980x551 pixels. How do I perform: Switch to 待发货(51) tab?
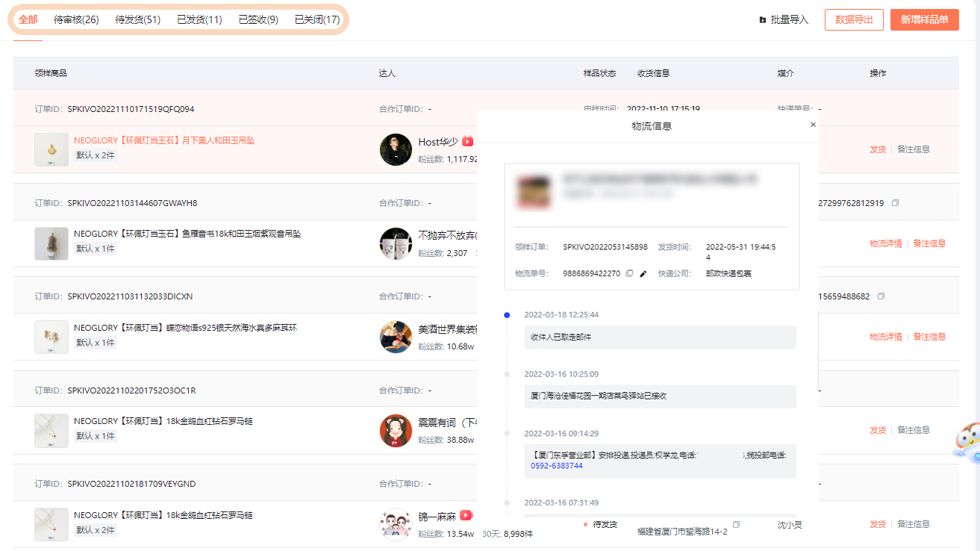(138, 20)
